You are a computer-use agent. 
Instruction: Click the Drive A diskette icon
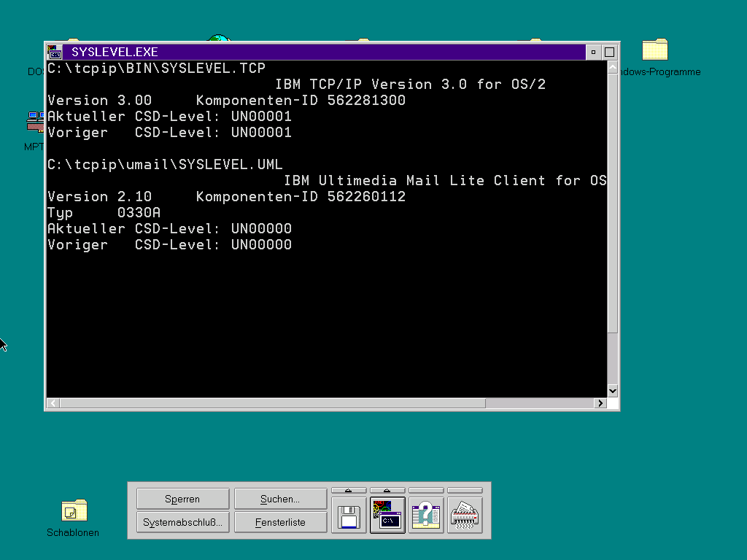click(349, 516)
